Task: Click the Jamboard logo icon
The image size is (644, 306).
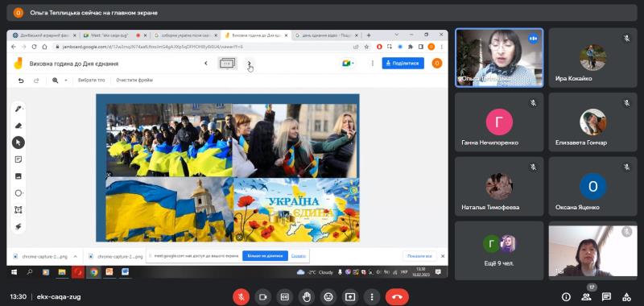Action: [x=18, y=64]
